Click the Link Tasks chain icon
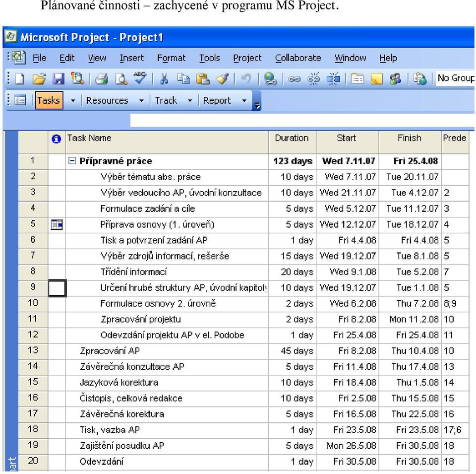Image resolution: width=476 pixels, height=474 pixels. [x=294, y=79]
